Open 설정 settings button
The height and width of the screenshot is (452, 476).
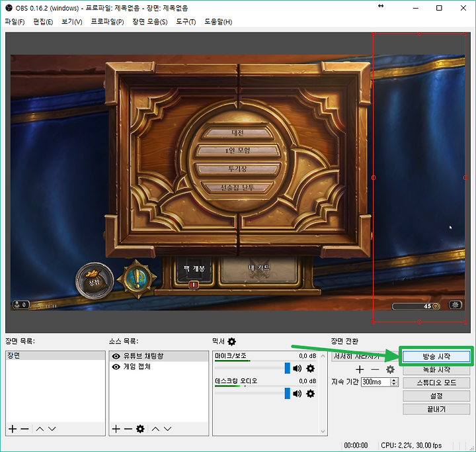(436, 396)
